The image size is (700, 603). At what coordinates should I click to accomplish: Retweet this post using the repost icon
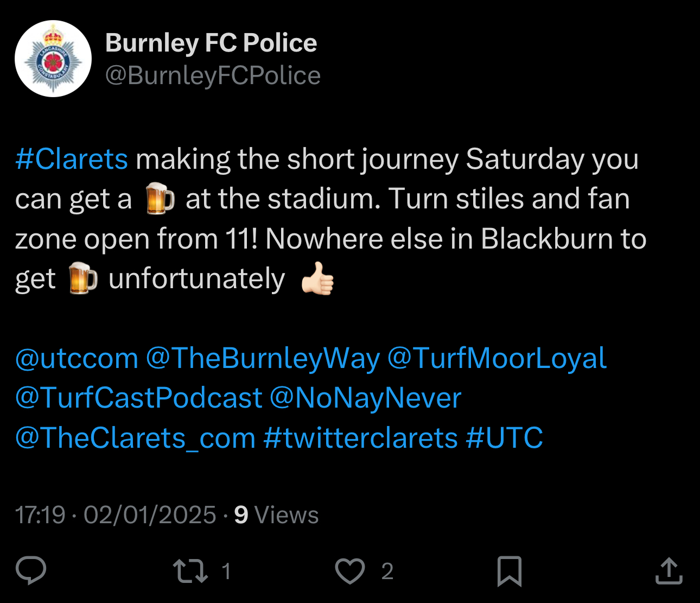[x=190, y=571]
